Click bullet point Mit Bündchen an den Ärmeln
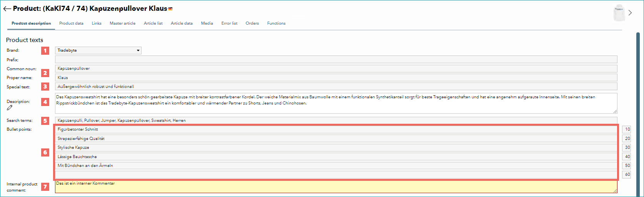 (336, 166)
